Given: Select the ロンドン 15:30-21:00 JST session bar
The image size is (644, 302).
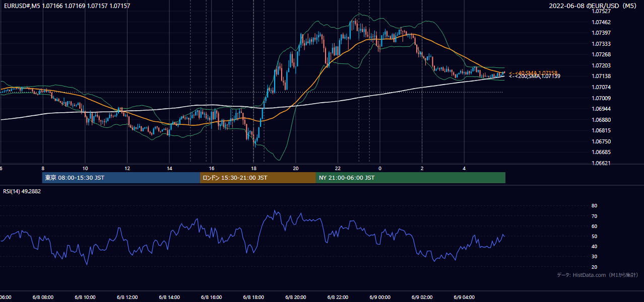Looking at the screenshot, I should 257,178.
